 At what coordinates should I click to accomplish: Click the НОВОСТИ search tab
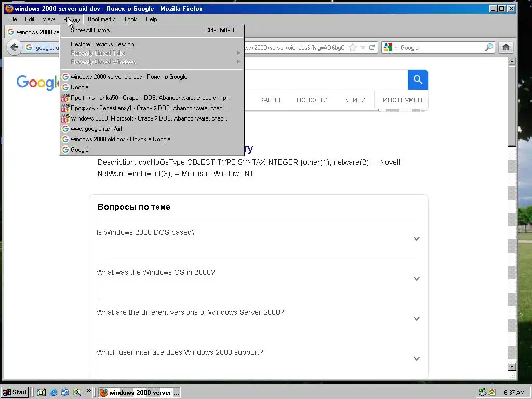click(312, 100)
